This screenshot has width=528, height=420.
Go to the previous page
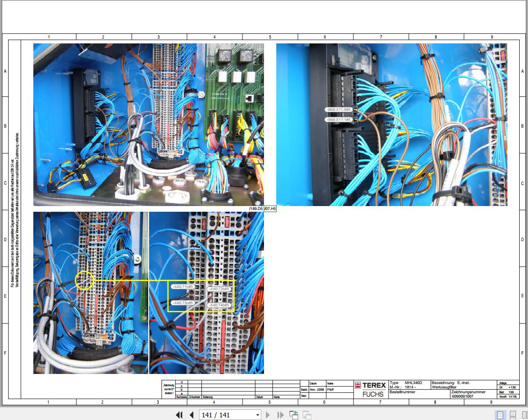[x=191, y=415]
